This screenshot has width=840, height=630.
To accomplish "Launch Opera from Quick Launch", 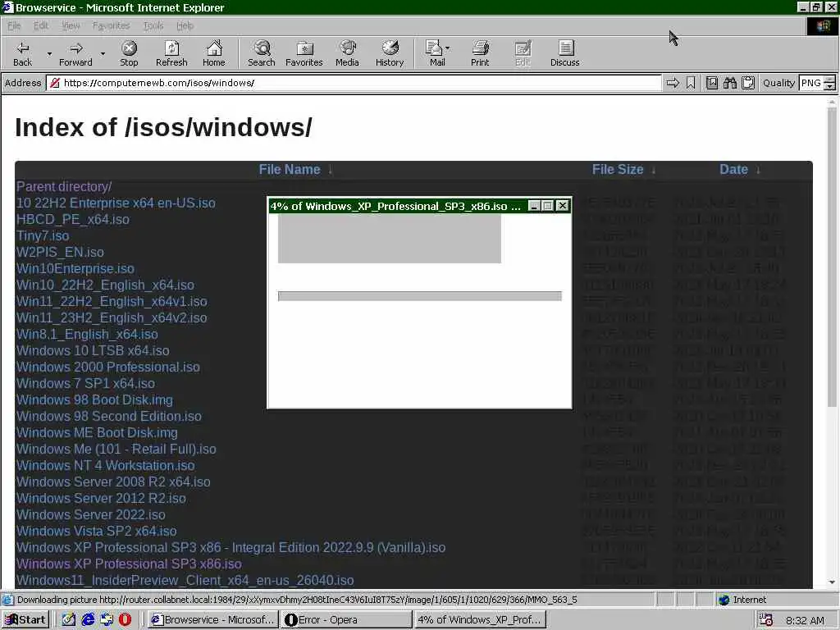I will [x=125, y=620].
